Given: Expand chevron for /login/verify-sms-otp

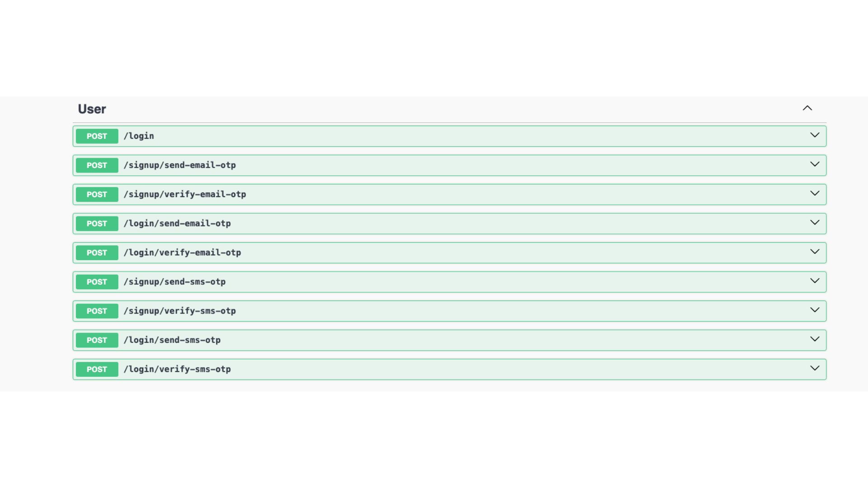Looking at the screenshot, I should 815,368.
